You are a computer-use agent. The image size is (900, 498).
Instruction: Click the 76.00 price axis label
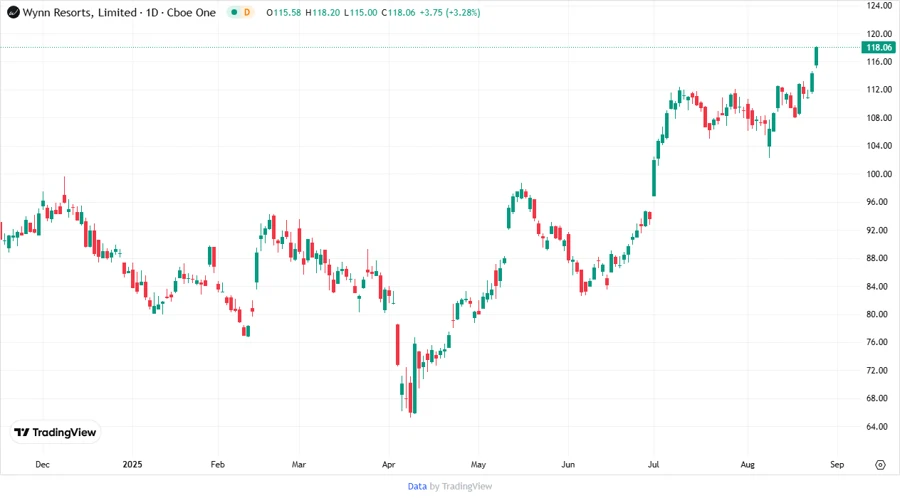tap(879, 342)
